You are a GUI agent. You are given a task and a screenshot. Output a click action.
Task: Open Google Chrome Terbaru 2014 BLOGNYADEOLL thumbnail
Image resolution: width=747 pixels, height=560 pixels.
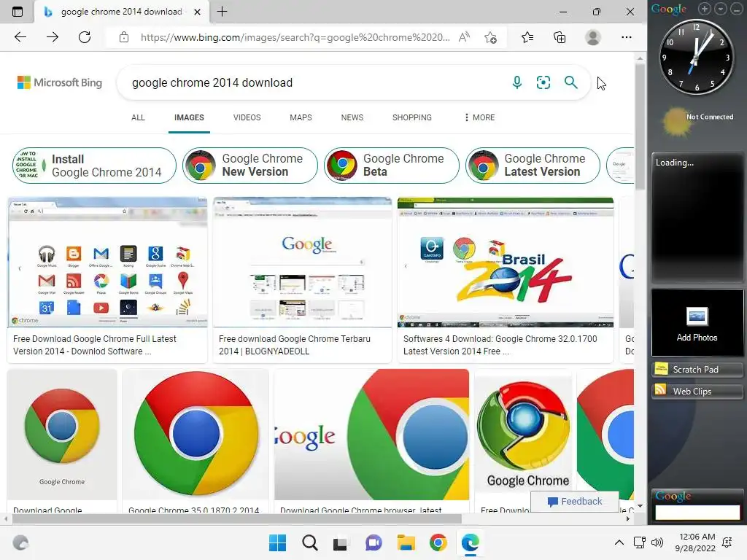[303, 262]
